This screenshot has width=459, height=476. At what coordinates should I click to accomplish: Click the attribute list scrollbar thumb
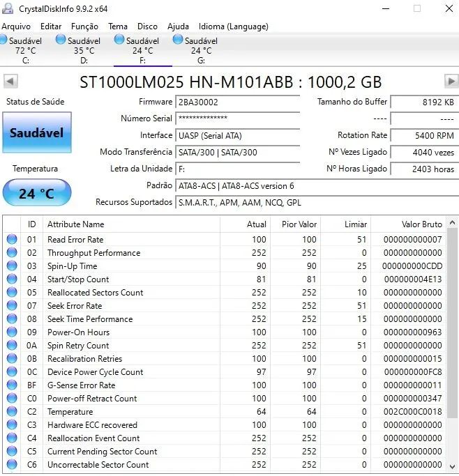[452, 323]
